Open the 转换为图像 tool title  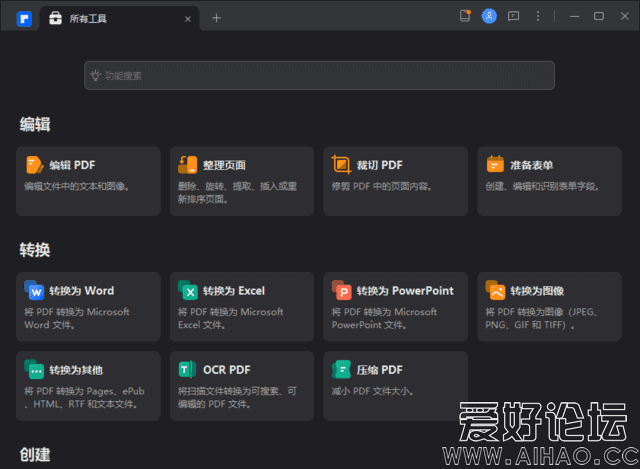point(537,291)
